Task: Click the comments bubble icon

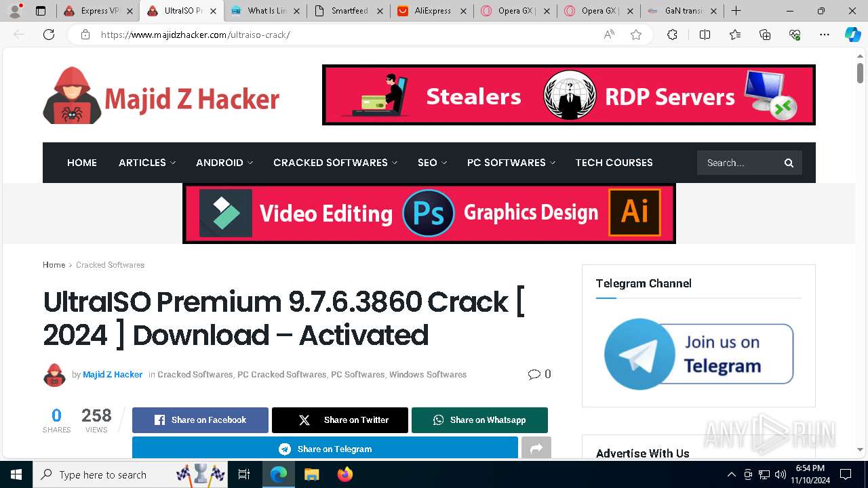Action: [x=534, y=374]
